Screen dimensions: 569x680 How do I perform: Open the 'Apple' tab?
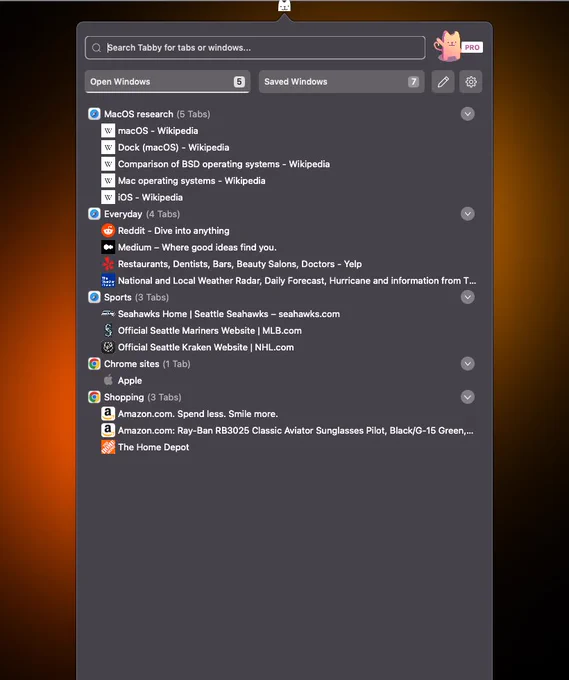pos(130,380)
